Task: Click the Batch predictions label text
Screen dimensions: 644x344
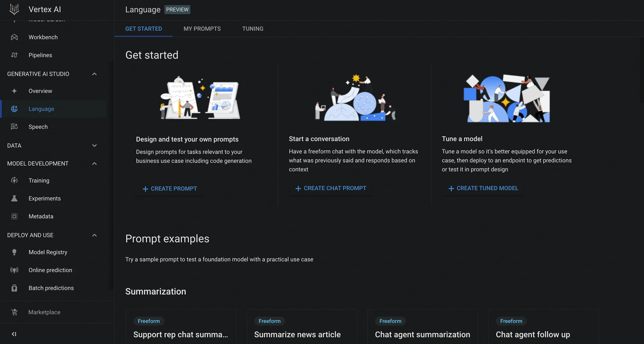Action: tap(51, 288)
